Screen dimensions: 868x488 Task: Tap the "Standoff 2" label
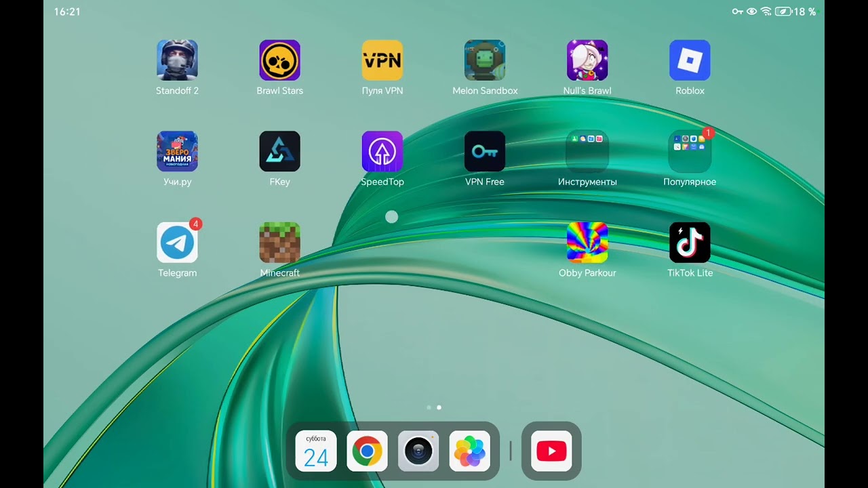(x=177, y=91)
